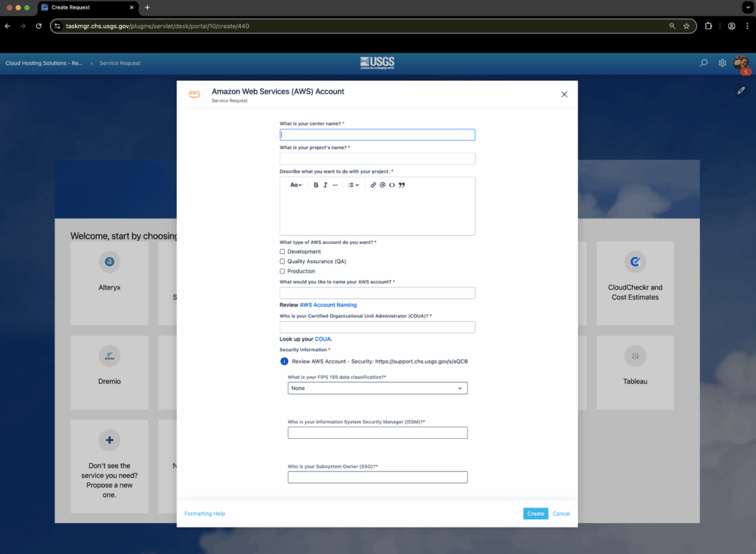Screen dimensions: 756x554
Task: Click the Create button
Action: pos(536,513)
